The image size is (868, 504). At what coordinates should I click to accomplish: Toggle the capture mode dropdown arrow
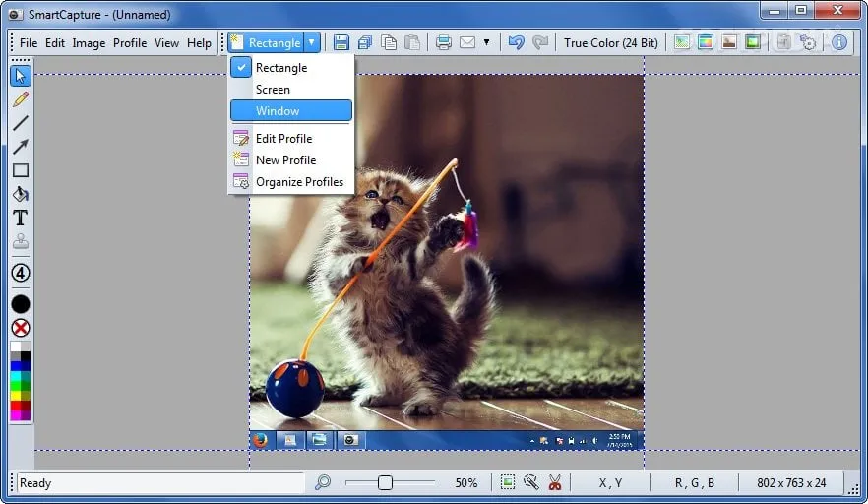(312, 42)
